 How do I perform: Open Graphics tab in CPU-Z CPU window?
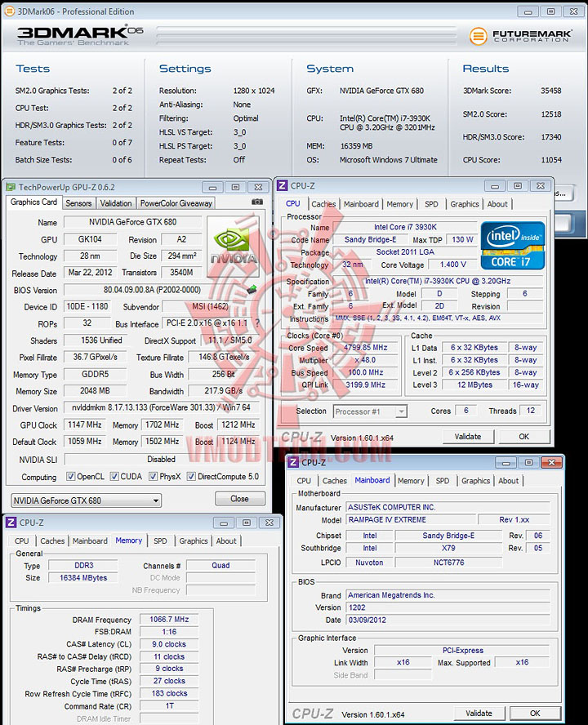pyautogui.click(x=465, y=204)
